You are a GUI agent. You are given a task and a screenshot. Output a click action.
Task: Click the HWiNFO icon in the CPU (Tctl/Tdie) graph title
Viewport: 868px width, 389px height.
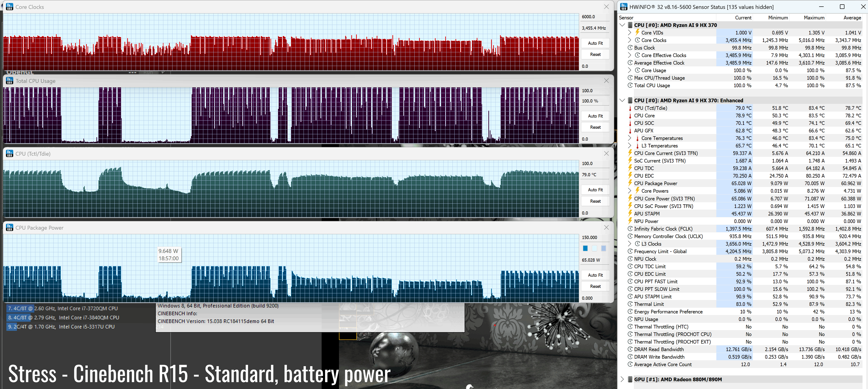[x=9, y=154]
